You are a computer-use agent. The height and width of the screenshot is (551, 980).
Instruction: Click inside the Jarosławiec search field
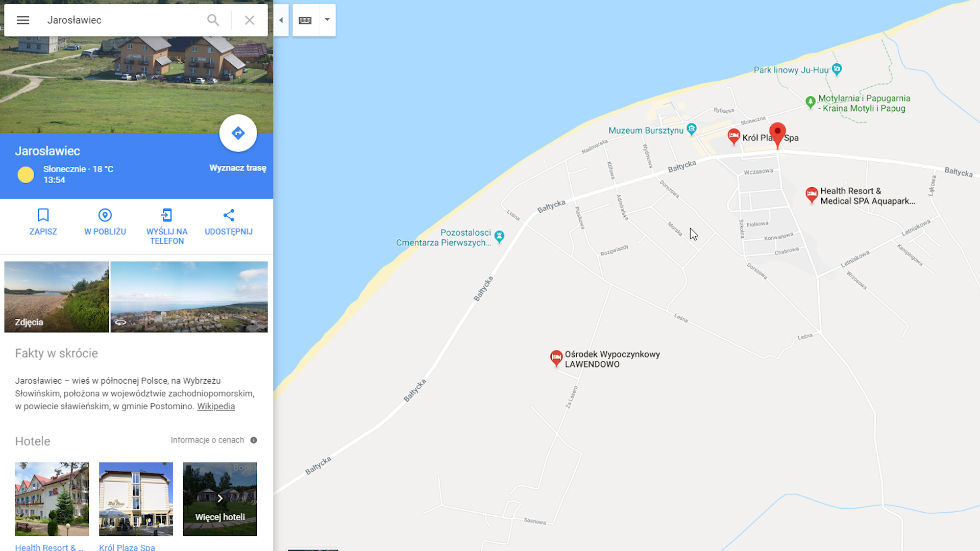point(122,20)
